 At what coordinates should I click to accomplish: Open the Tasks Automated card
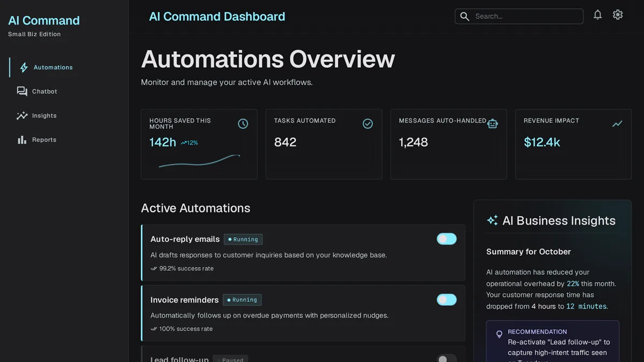[324, 144]
